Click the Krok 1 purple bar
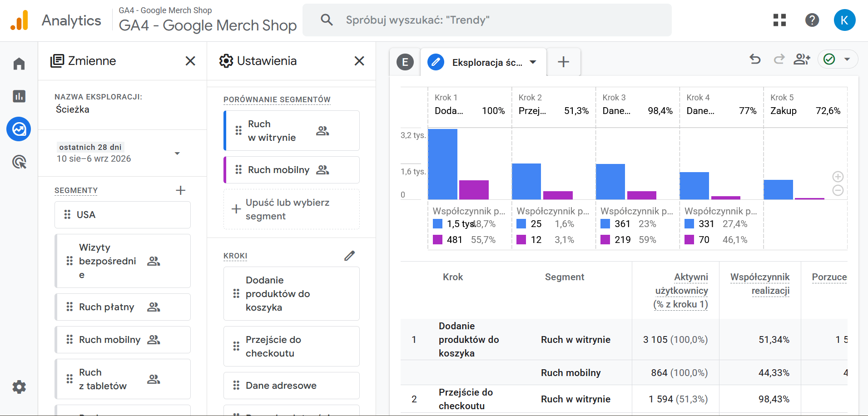Viewport: 868px width, 416px height. 474,190
